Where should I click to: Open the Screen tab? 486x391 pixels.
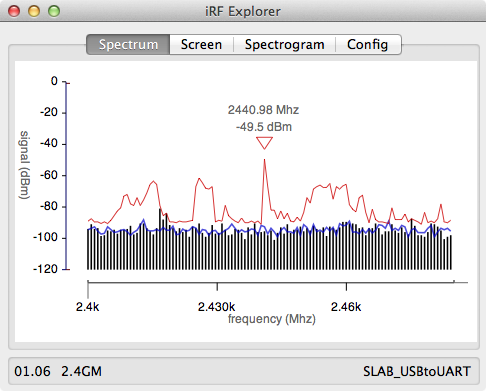(x=201, y=44)
